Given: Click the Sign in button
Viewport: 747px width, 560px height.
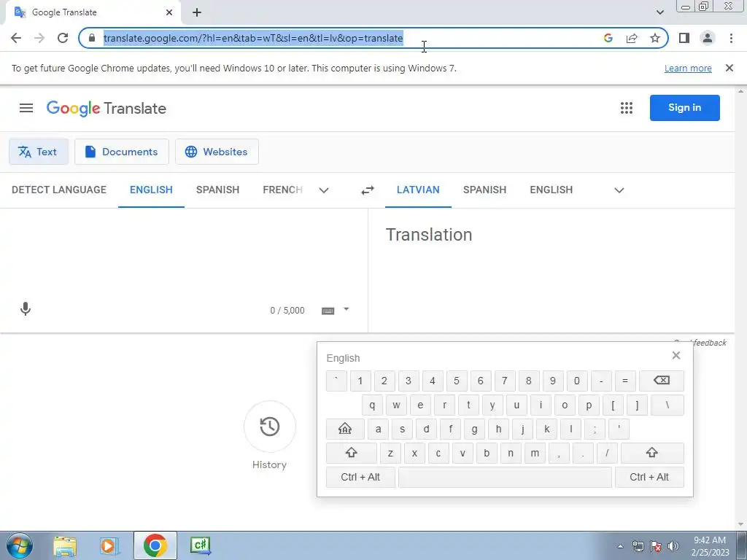Looking at the screenshot, I should coord(684,108).
